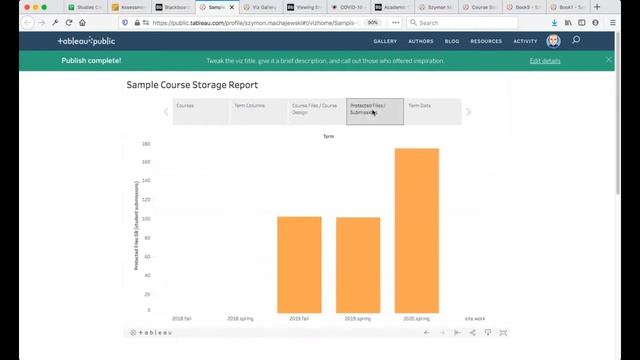This screenshot has height=360, width=640.
Task: Click the viz toolbar Download icon
Action: (488, 333)
